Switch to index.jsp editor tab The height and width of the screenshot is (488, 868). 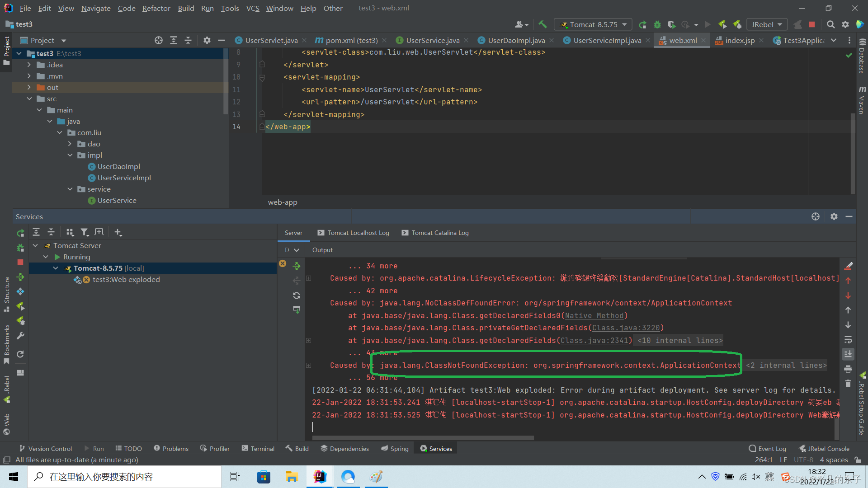(740, 40)
